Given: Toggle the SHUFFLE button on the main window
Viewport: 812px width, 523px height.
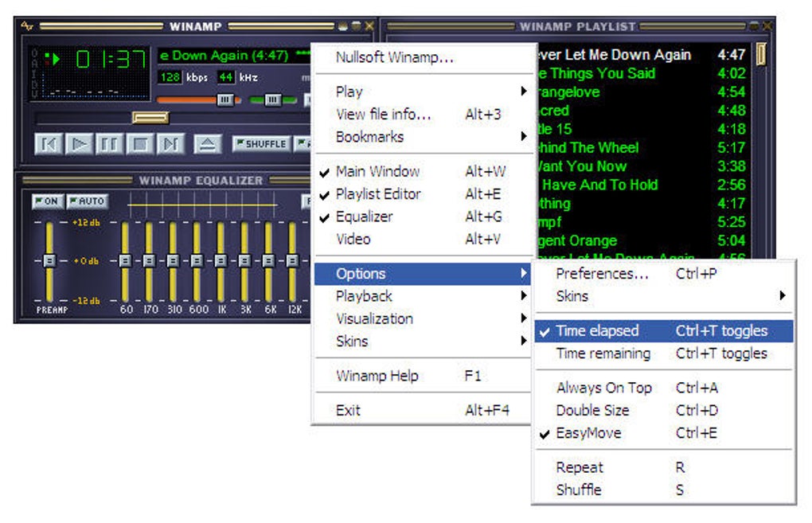Looking at the screenshot, I should 263,144.
